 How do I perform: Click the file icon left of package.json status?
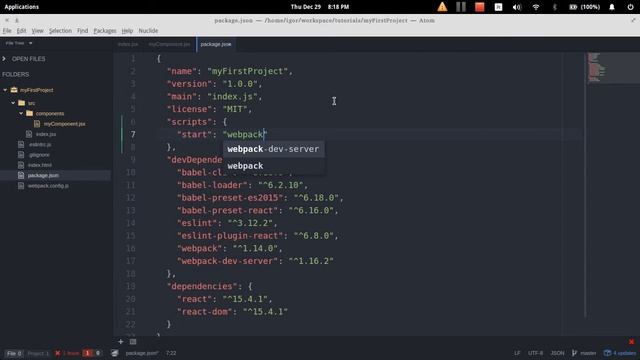point(115,353)
